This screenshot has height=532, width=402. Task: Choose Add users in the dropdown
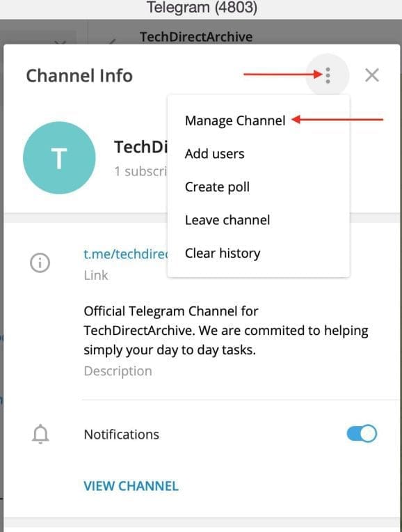214,154
